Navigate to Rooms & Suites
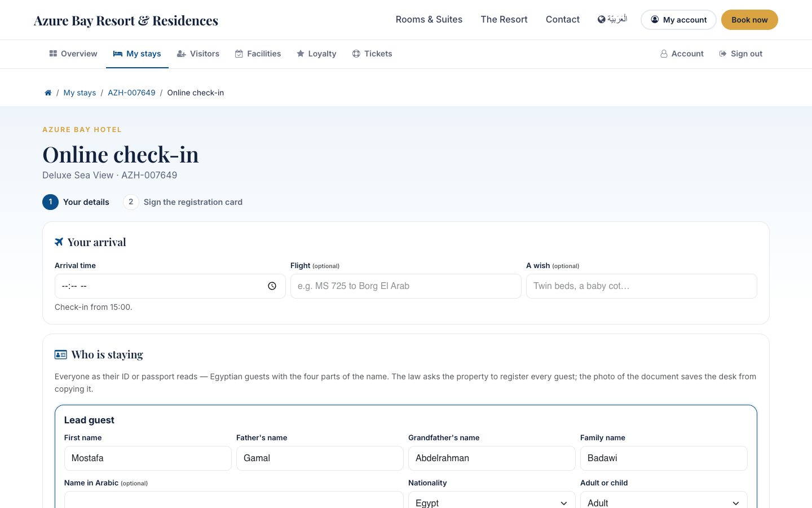This screenshot has width=812, height=508. coord(429,19)
